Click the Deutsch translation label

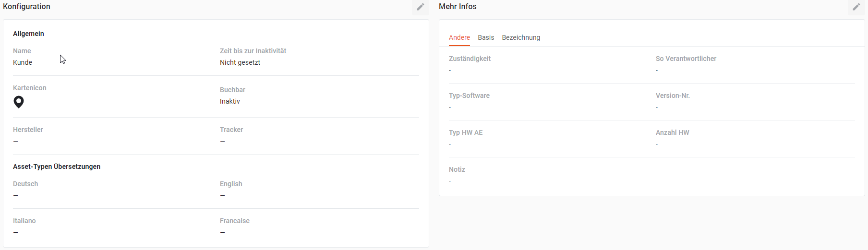pyautogui.click(x=25, y=184)
